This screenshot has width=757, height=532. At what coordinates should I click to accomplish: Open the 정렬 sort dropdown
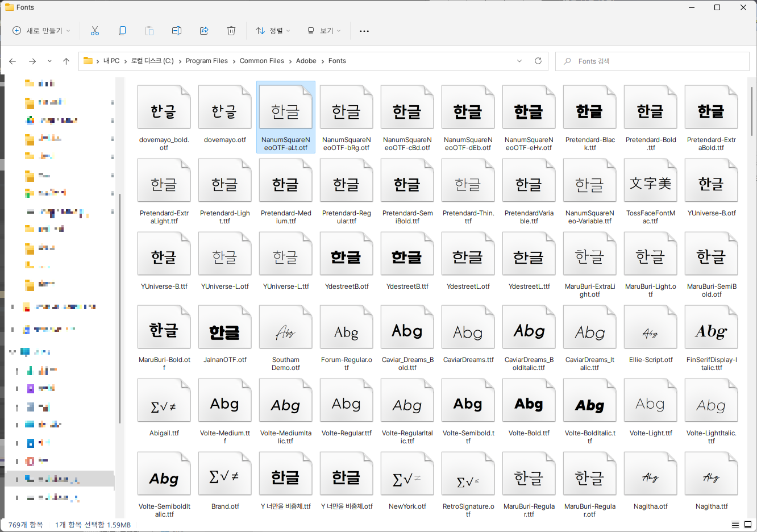coord(273,31)
